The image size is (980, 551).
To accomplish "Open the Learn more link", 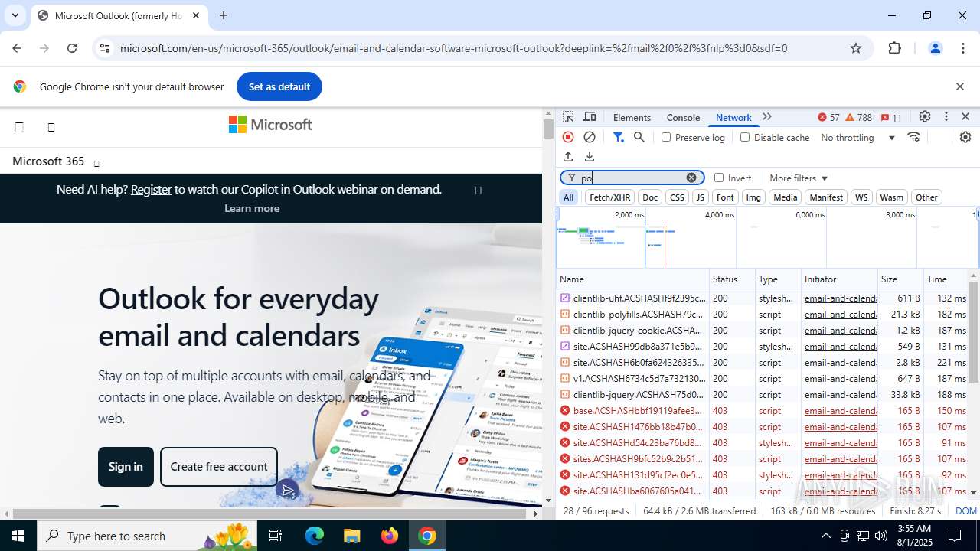I will (x=252, y=208).
